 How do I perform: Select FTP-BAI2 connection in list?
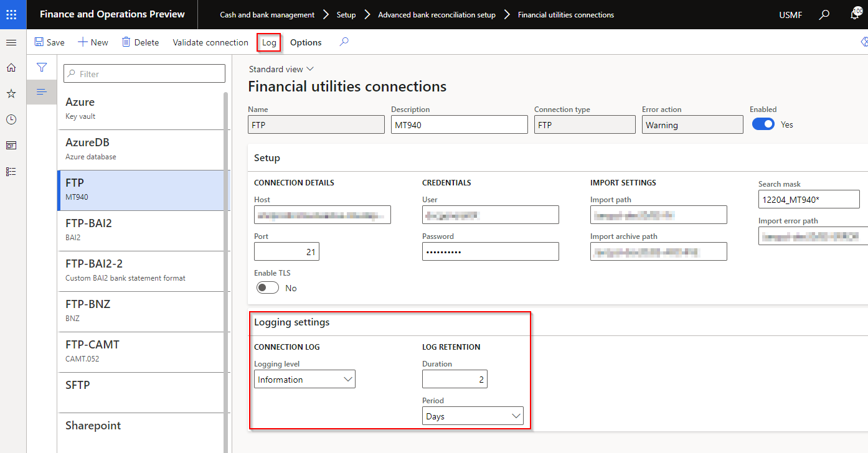pyautogui.click(x=143, y=230)
